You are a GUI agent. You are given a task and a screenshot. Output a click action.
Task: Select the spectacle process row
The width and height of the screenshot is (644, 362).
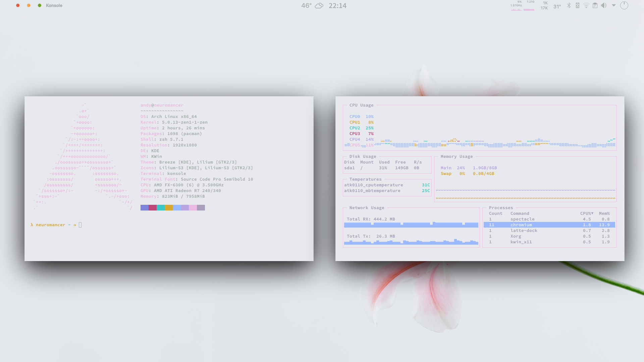pyautogui.click(x=549, y=219)
